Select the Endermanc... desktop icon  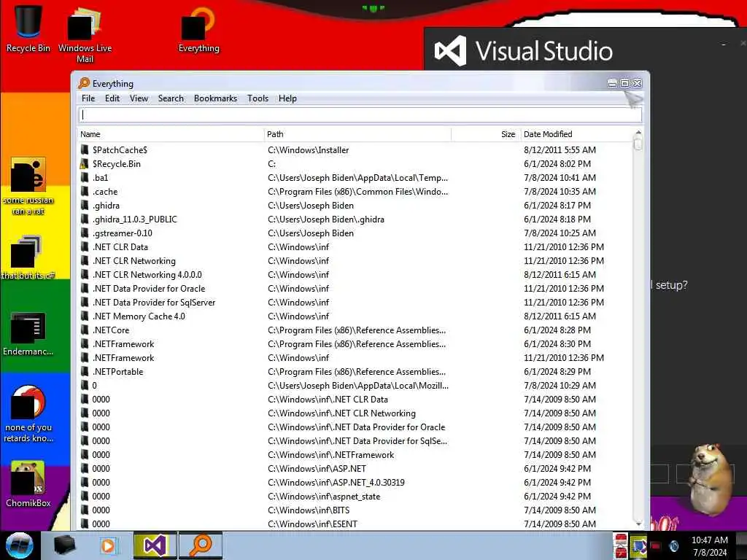tap(28, 334)
